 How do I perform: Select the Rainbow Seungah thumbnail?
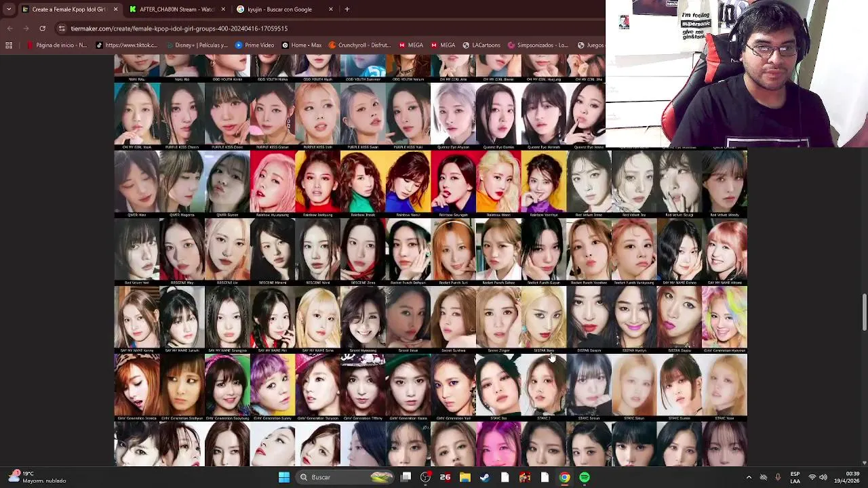point(453,184)
